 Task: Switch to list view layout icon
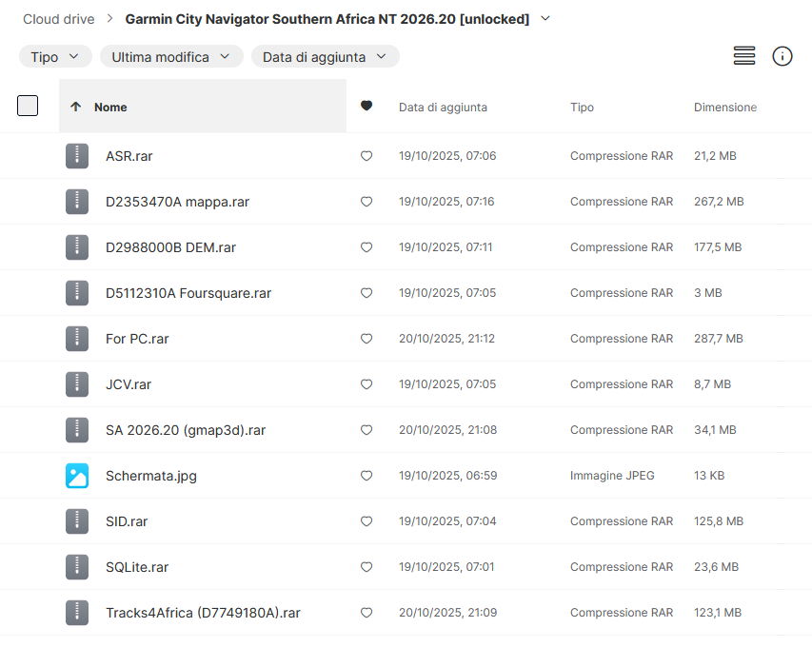point(744,56)
